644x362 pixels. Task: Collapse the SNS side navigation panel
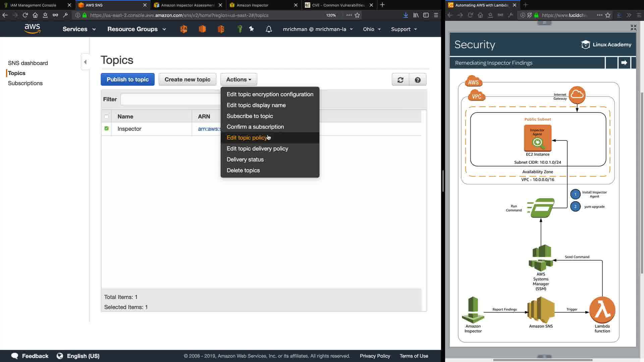click(x=85, y=62)
